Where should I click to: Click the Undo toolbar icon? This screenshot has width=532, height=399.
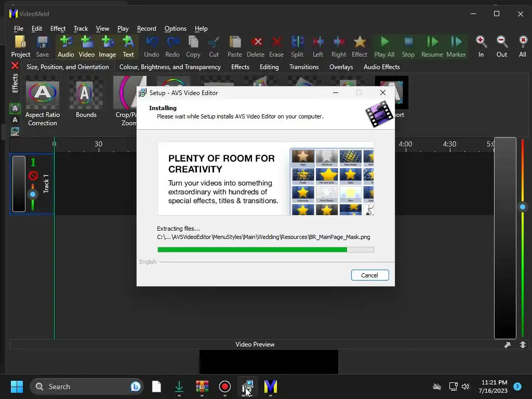[x=151, y=46]
